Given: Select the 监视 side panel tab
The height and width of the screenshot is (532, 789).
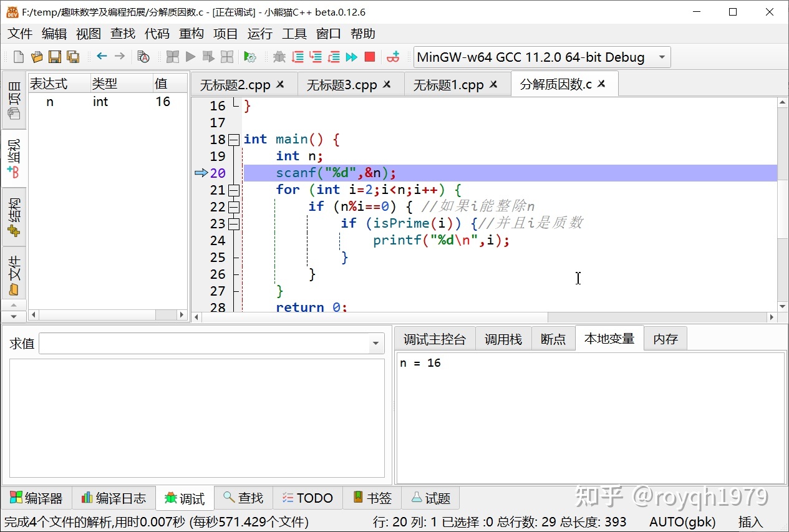Looking at the screenshot, I should pos(14,158).
